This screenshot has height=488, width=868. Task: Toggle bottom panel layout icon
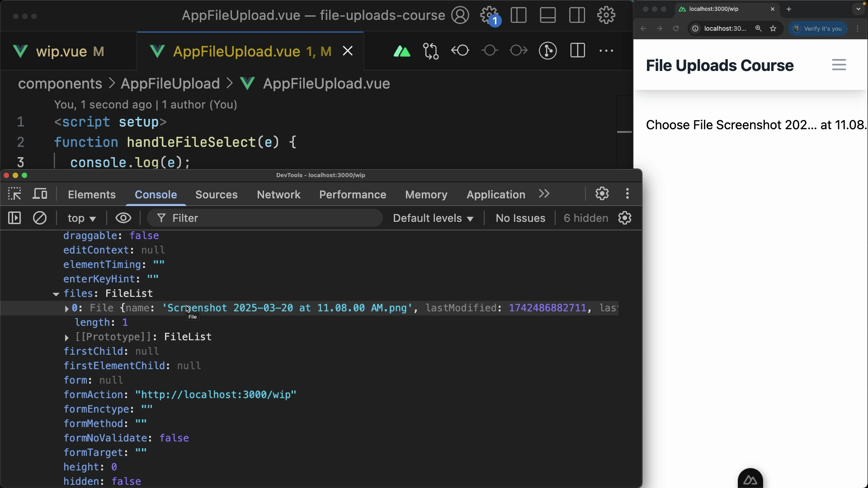(x=548, y=15)
